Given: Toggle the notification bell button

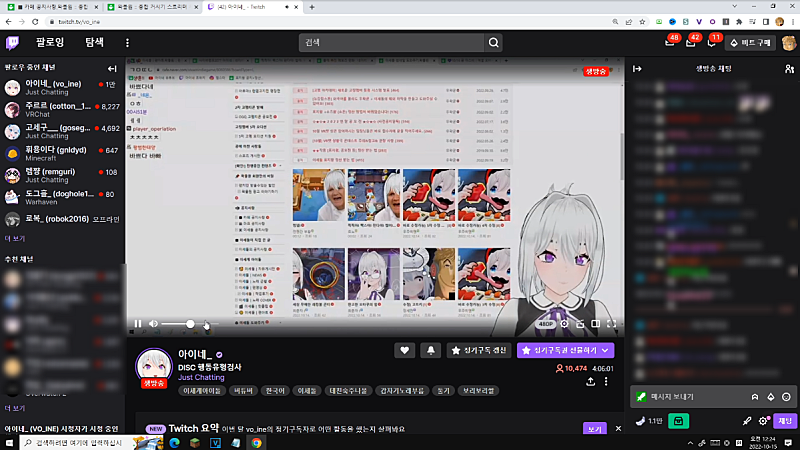Looking at the screenshot, I should click(431, 350).
